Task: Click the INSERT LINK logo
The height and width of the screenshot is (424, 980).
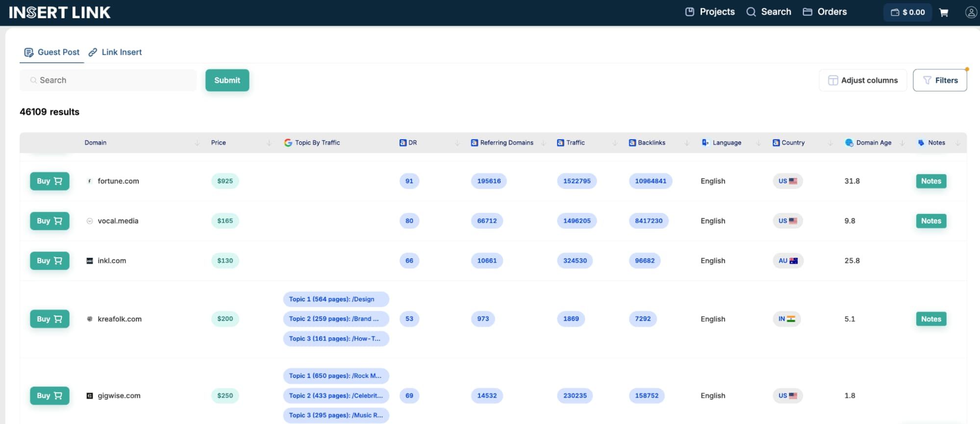Action: (x=60, y=12)
